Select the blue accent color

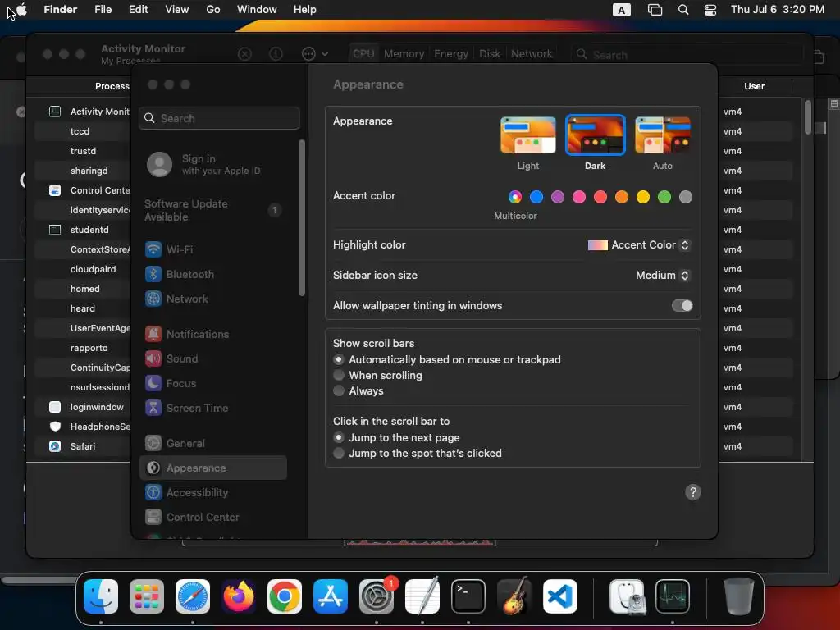point(536,197)
